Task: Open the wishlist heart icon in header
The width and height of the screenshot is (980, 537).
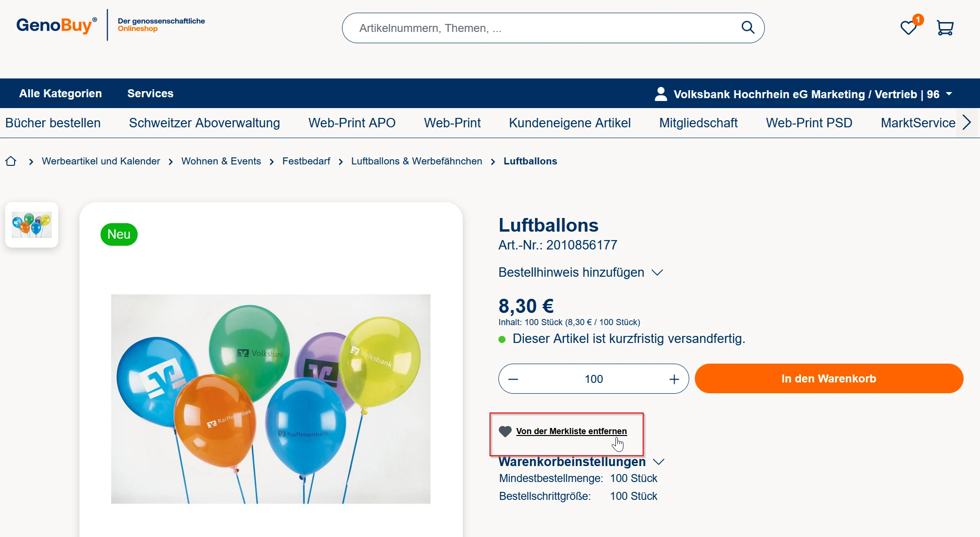Action: pyautogui.click(x=909, y=28)
